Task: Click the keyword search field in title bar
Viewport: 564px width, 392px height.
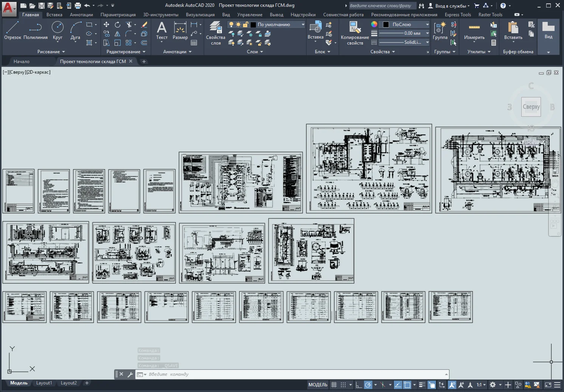Action: [382, 6]
